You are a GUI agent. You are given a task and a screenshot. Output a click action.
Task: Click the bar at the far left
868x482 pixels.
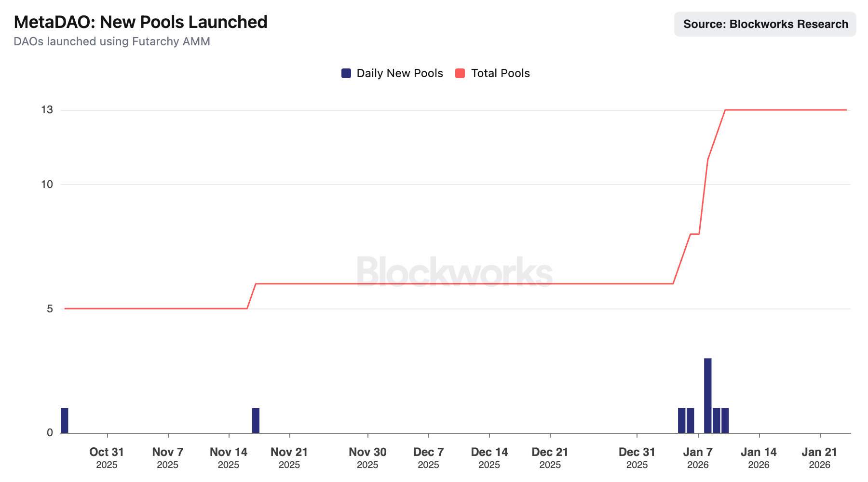[64, 420]
